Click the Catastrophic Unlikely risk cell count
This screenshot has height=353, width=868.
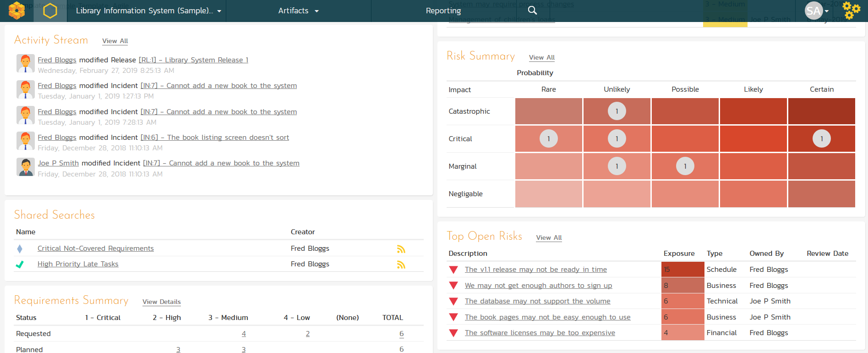[617, 111]
